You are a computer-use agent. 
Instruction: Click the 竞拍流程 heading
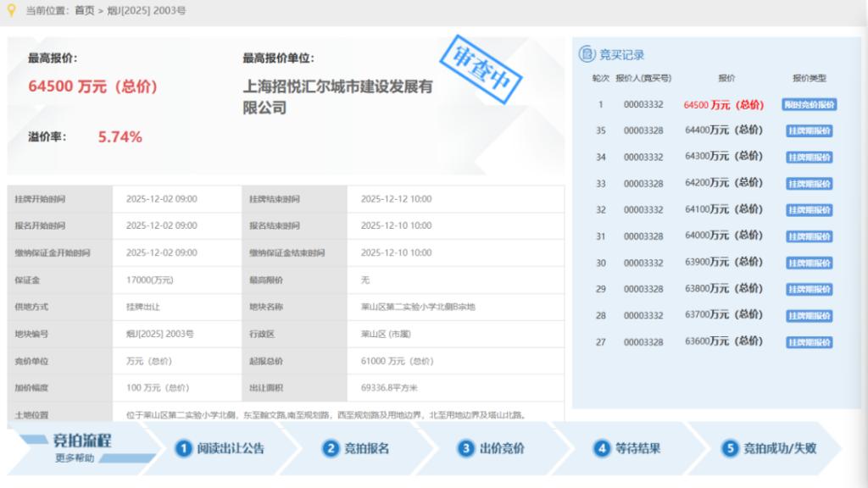[82, 441]
